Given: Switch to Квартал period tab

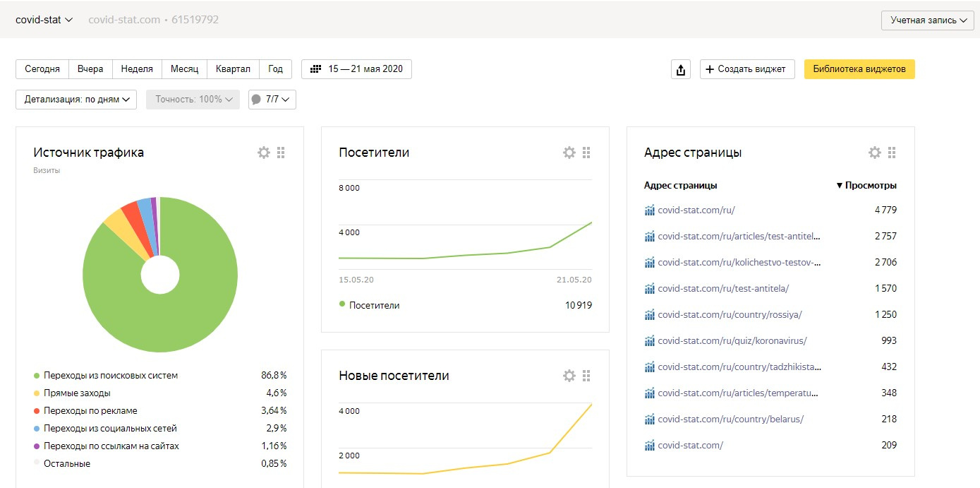Looking at the screenshot, I should point(233,69).
